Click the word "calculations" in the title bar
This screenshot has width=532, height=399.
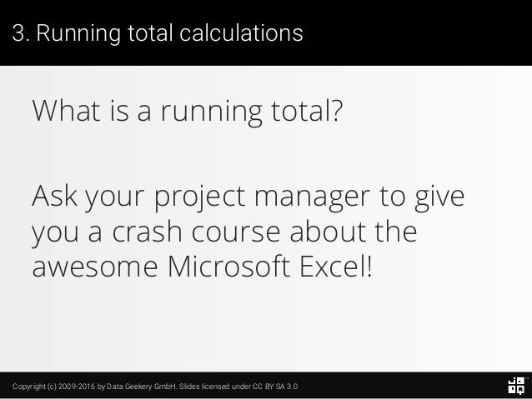pyautogui.click(x=241, y=33)
